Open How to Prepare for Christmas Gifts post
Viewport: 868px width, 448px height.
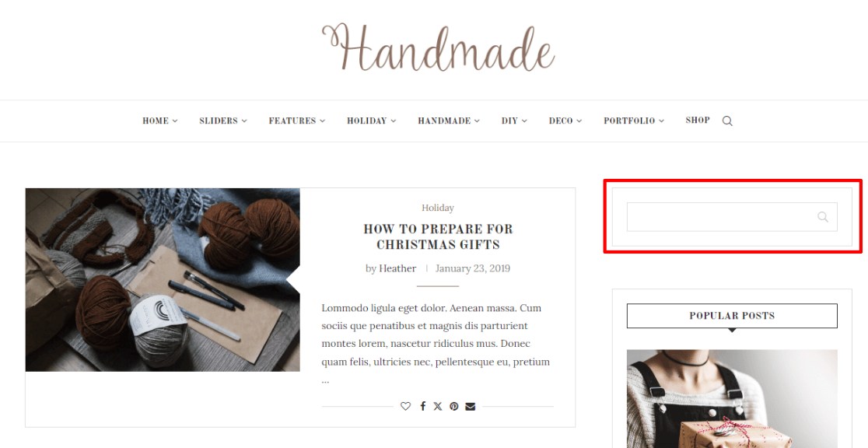(x=438, y=237)
